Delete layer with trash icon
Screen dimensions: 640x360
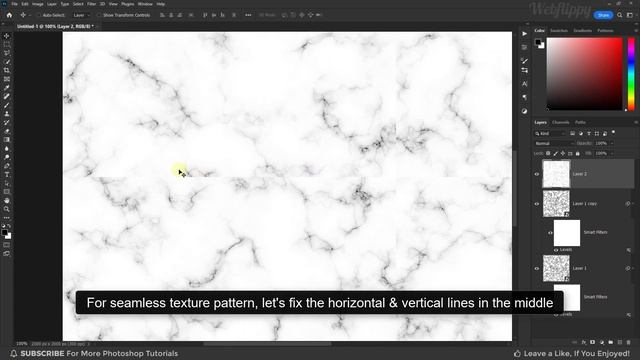(x=628, y=342)
